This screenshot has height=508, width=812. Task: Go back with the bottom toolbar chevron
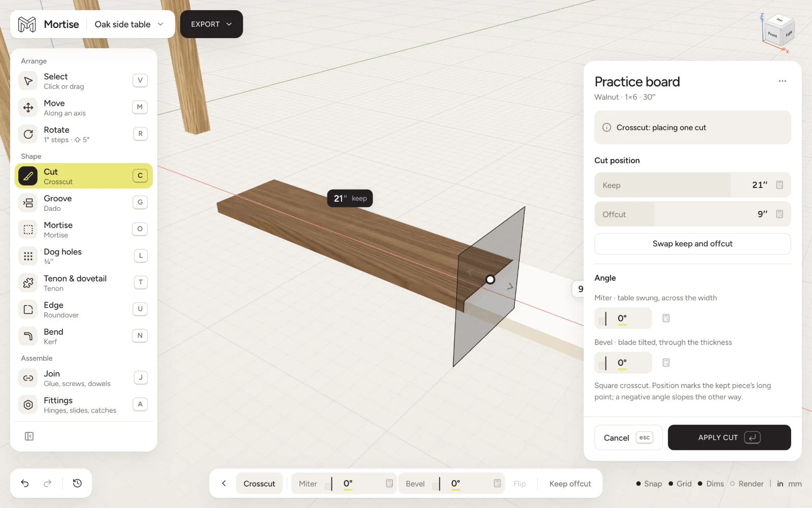224,483
